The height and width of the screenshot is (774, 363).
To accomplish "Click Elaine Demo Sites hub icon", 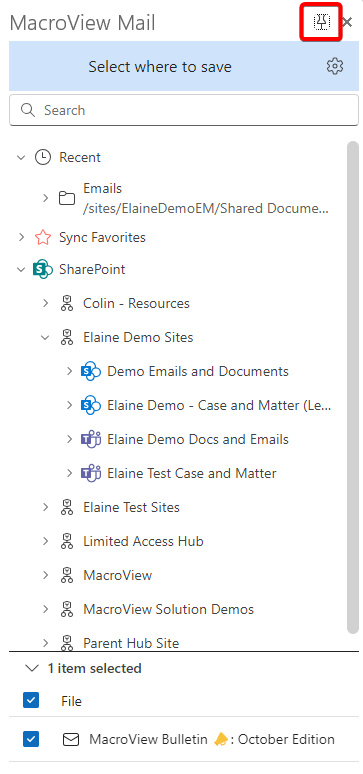I will coord(67,338).
